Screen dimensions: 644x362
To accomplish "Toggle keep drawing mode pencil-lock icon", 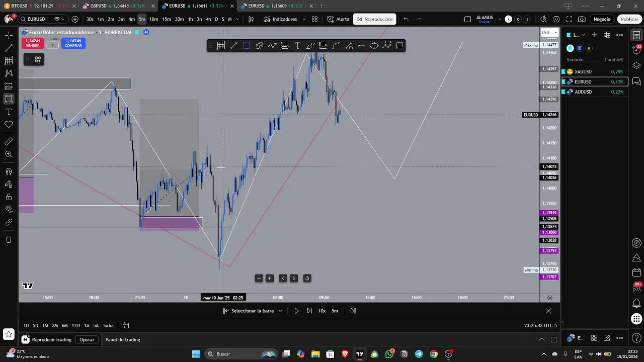I will 9,185.
